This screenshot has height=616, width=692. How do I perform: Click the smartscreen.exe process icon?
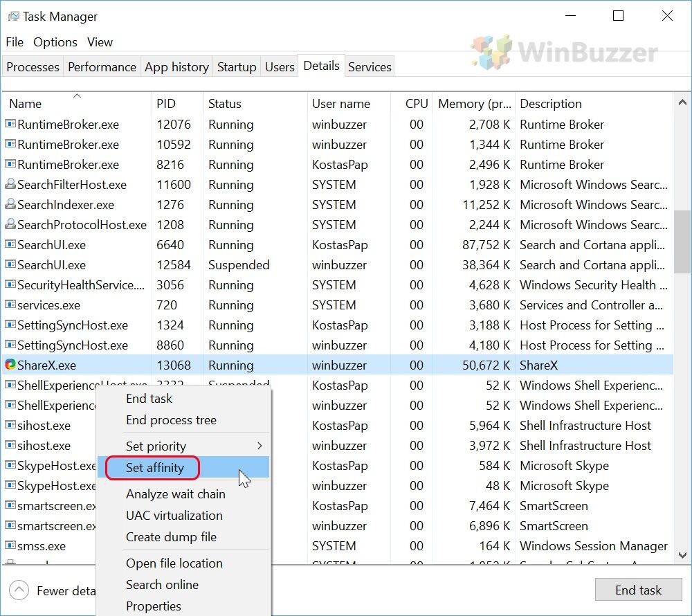click(x=9, y=506)
